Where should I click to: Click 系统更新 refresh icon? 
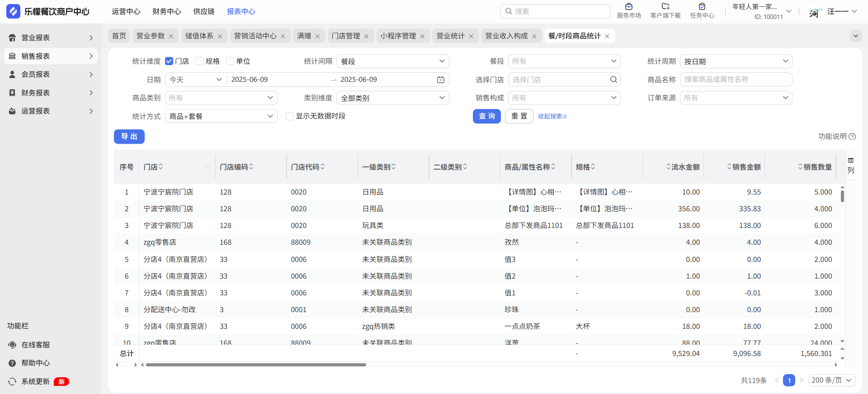pyautogui.click(x=12, y=381)
